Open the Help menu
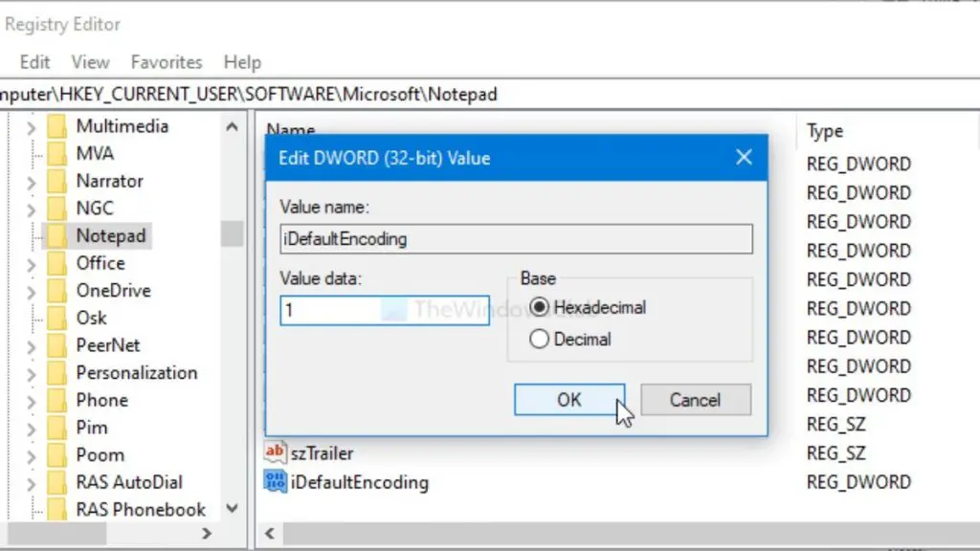The width and height of the screenshot is (980, 551). 242,62
